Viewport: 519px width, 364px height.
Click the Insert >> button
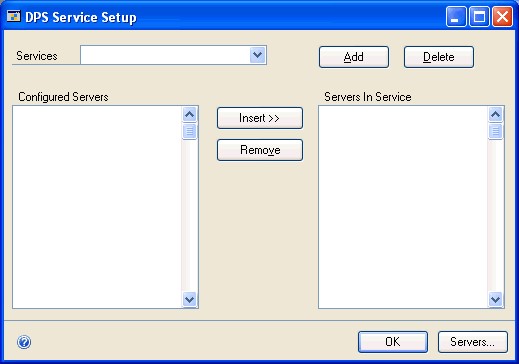(x=260, y=118)
